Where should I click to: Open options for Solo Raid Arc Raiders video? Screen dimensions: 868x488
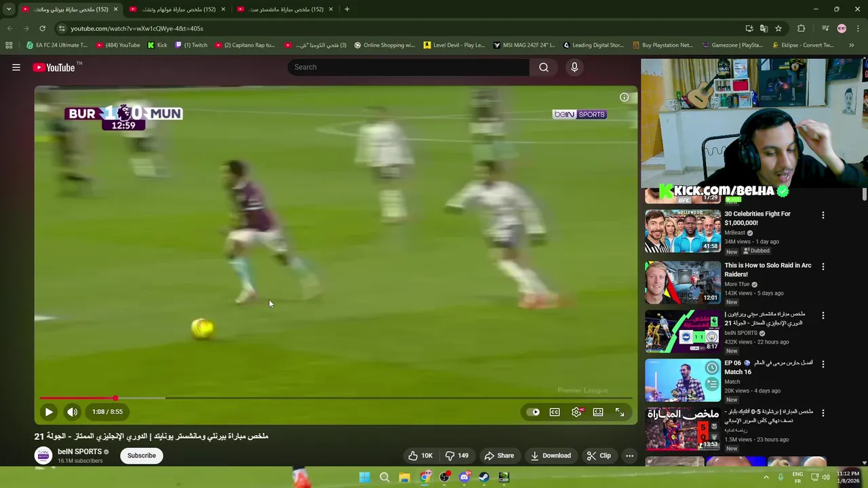tap(823, 266)
